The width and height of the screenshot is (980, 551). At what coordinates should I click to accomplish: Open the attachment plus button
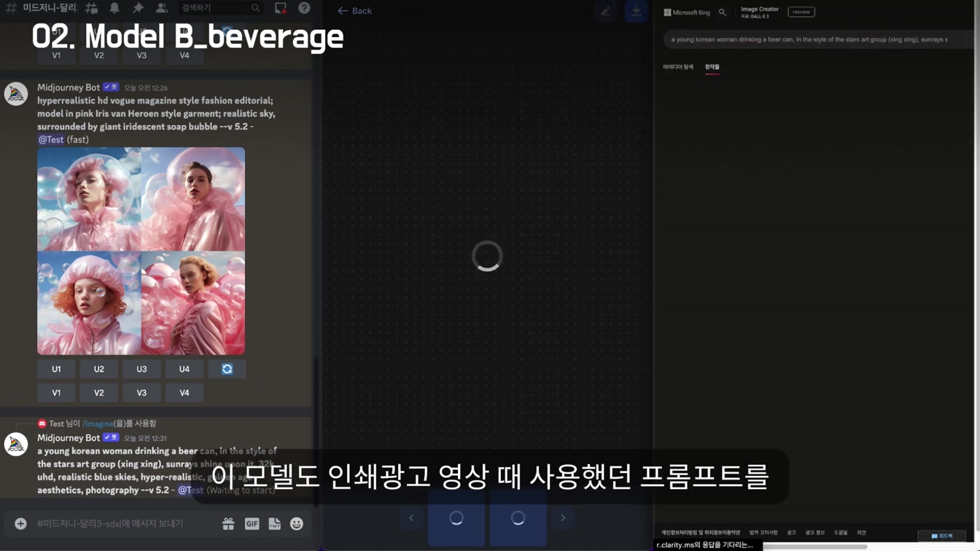(20, 523)
